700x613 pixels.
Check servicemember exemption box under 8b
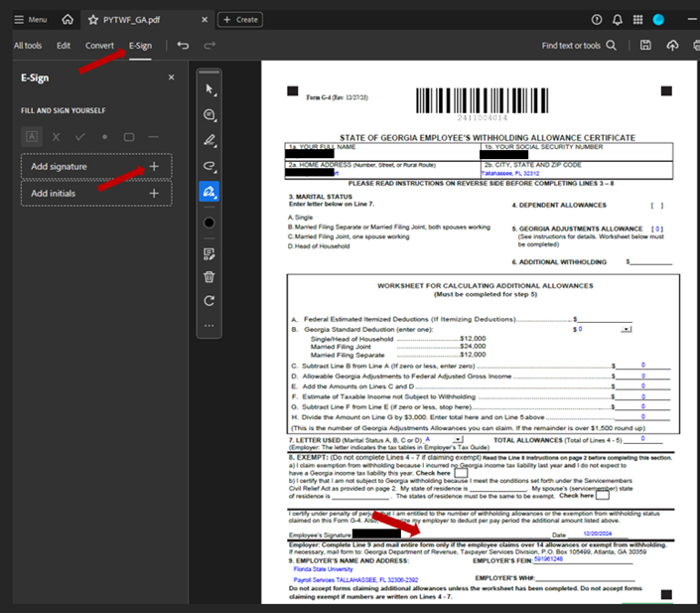(604, 495)
